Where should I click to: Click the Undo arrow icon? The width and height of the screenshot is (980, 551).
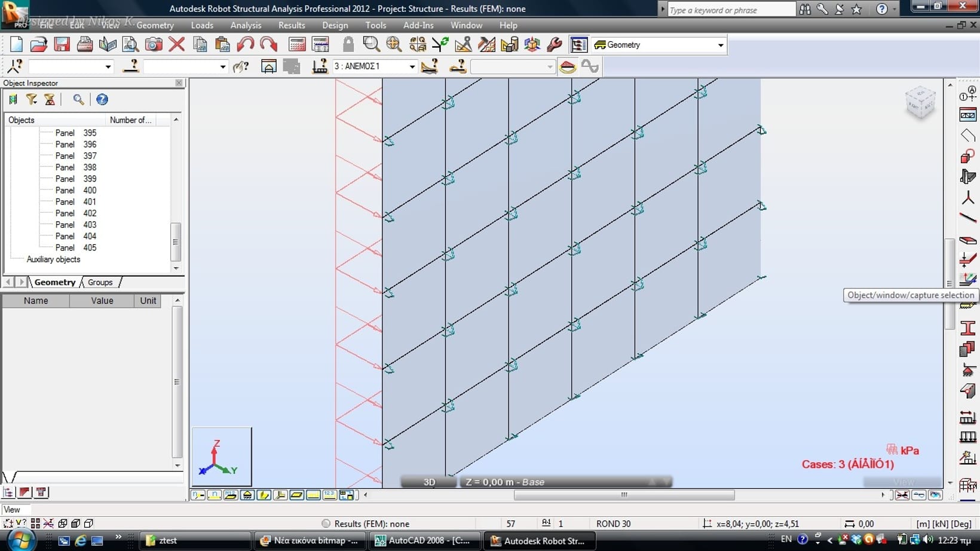(245, 45)
